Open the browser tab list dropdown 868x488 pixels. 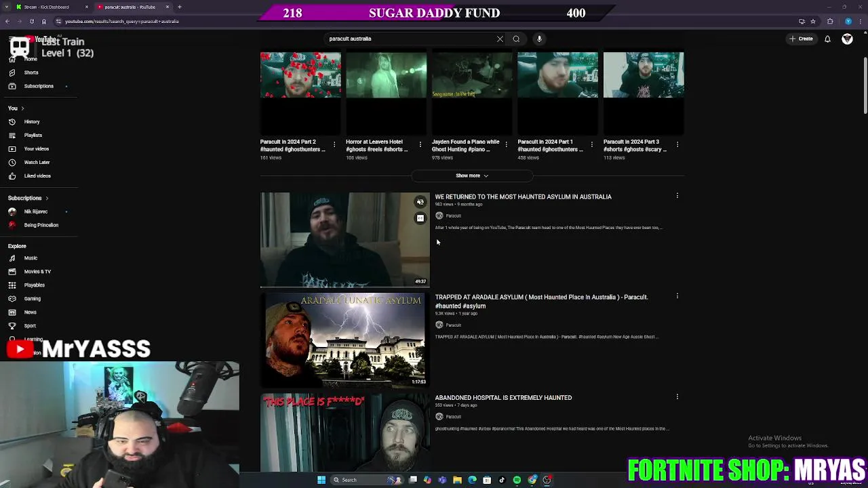(7, 7)
